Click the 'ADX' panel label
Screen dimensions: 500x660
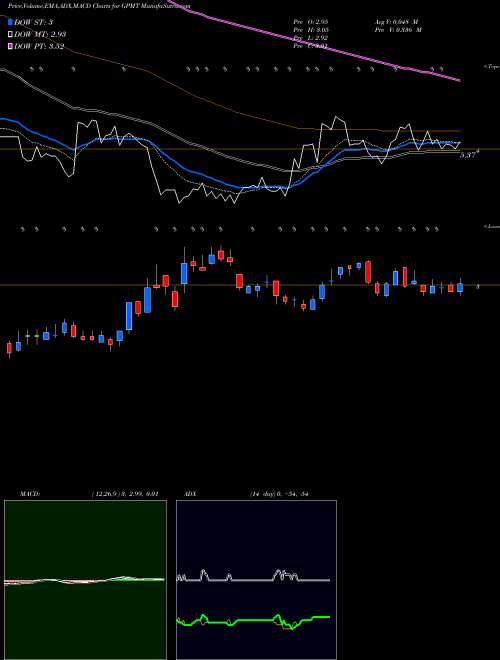click(191, 493)
